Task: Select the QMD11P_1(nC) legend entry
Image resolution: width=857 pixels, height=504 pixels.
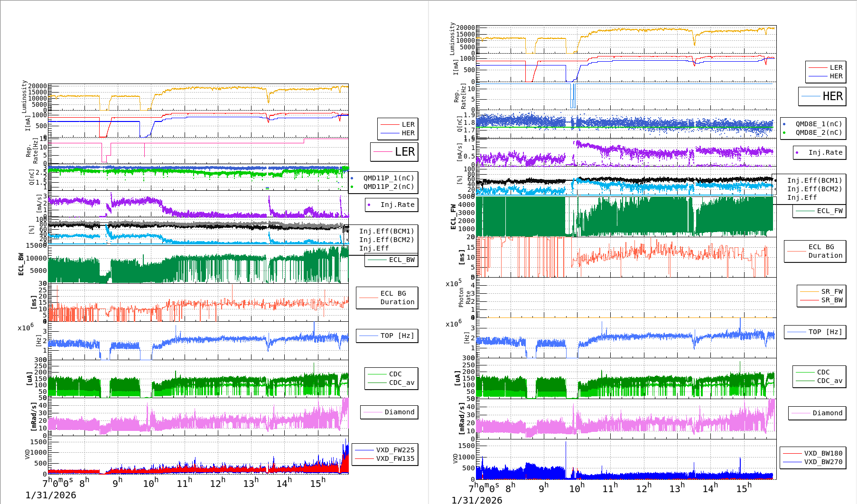Action: (x=388, y=178)
